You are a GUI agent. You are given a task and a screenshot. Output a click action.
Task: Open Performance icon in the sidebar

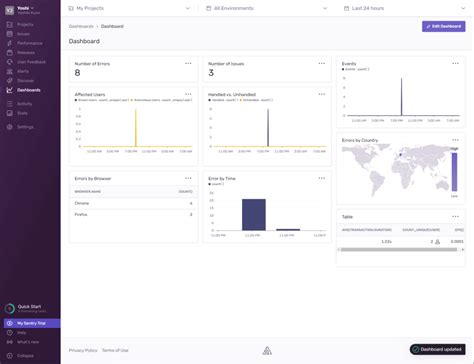point(10,43)
